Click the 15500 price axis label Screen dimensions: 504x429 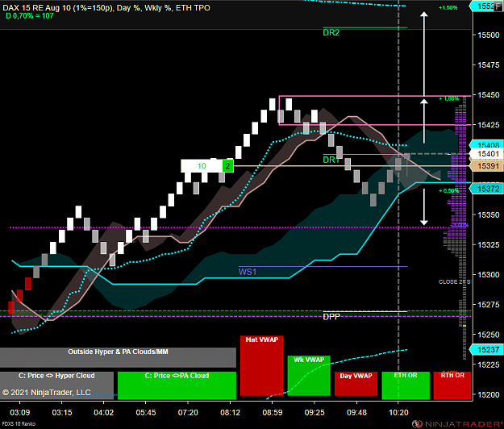pyautogui.click(x=488, y=35)
